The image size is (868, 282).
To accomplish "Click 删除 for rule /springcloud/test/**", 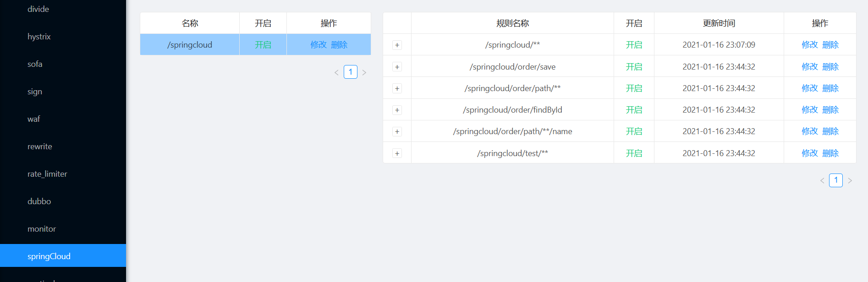I will 830,153.
